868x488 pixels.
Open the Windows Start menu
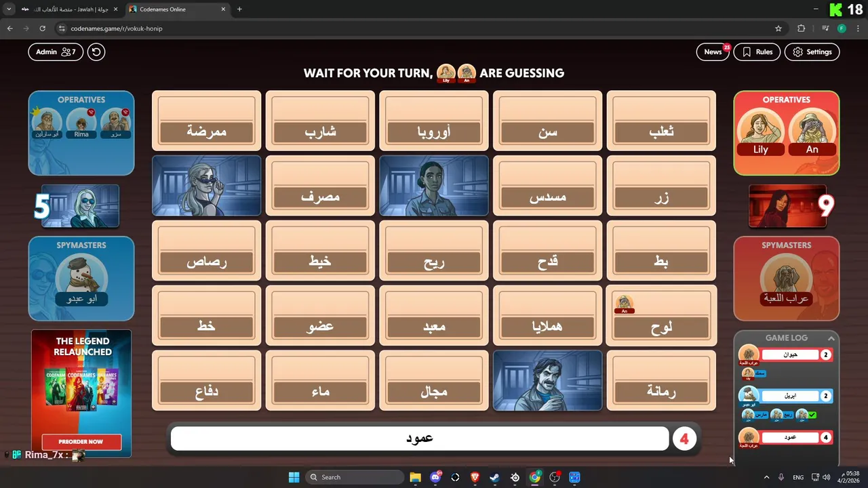coord(294,477)
